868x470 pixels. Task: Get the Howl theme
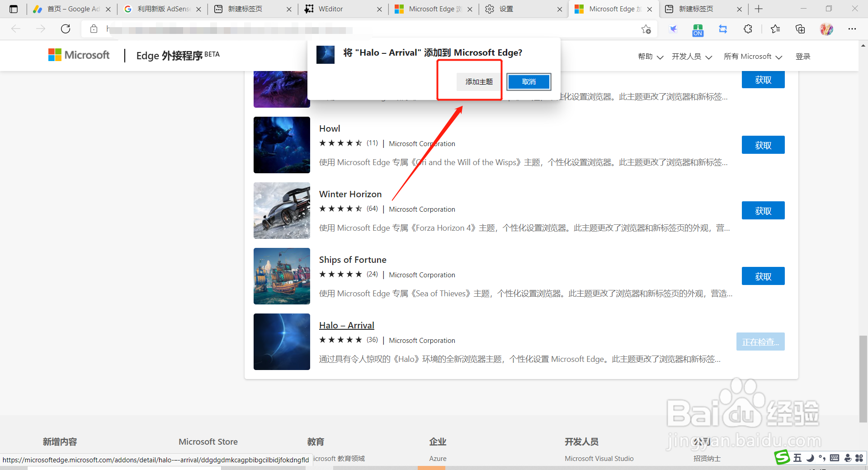(x=763, y=145)
